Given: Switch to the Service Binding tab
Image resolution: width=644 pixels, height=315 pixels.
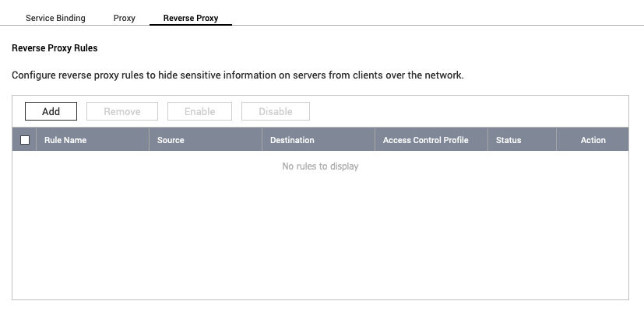Looking at the screenshot, I should click(x=55, y=18).
